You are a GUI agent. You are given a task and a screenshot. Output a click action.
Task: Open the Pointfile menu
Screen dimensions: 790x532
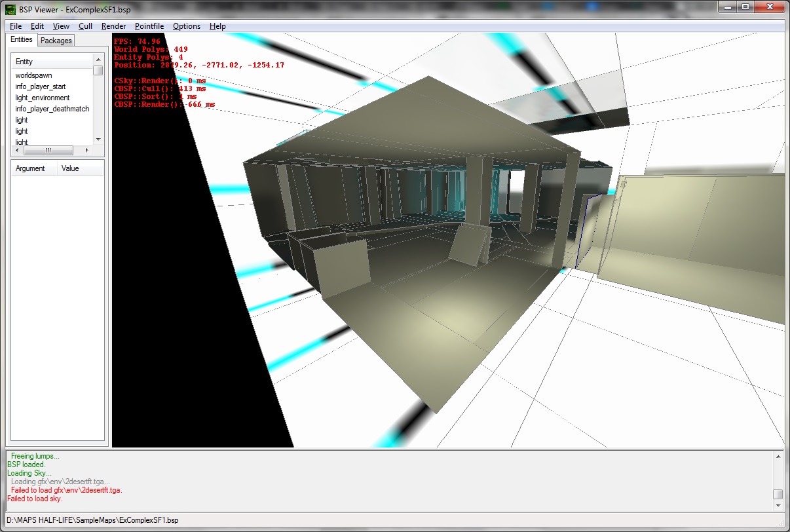pos(149,26)
